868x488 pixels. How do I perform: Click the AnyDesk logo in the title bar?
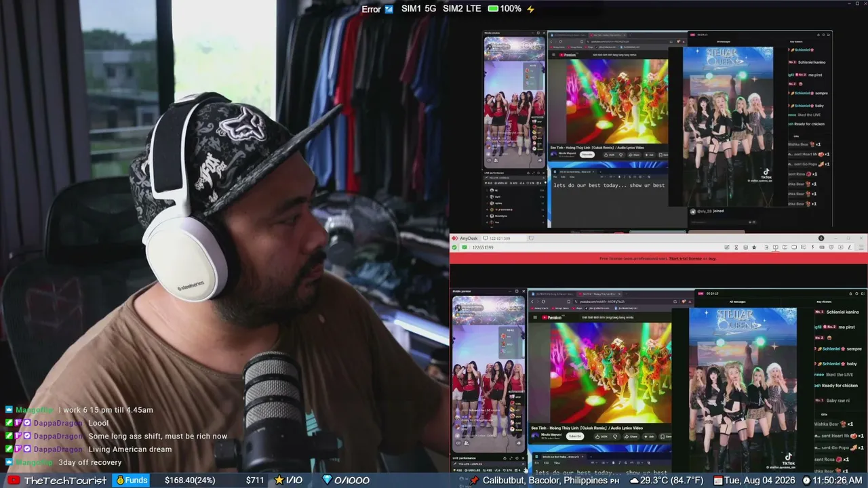click(x=455, y=239)
